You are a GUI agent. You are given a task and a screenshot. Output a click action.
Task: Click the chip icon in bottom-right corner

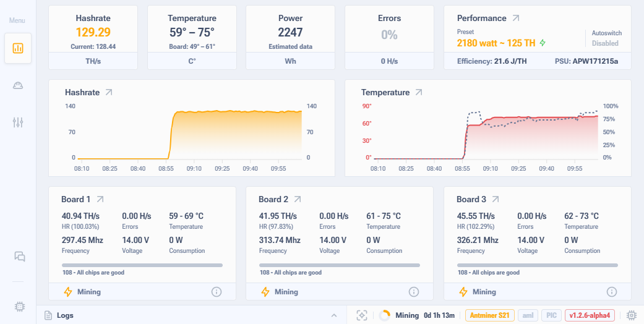point(632,315)
